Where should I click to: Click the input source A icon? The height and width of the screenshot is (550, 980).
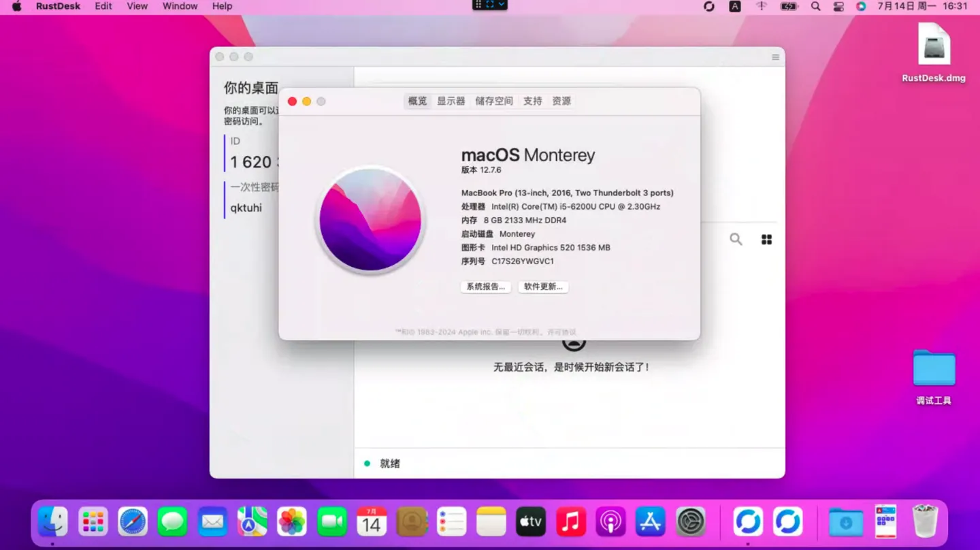735,6
